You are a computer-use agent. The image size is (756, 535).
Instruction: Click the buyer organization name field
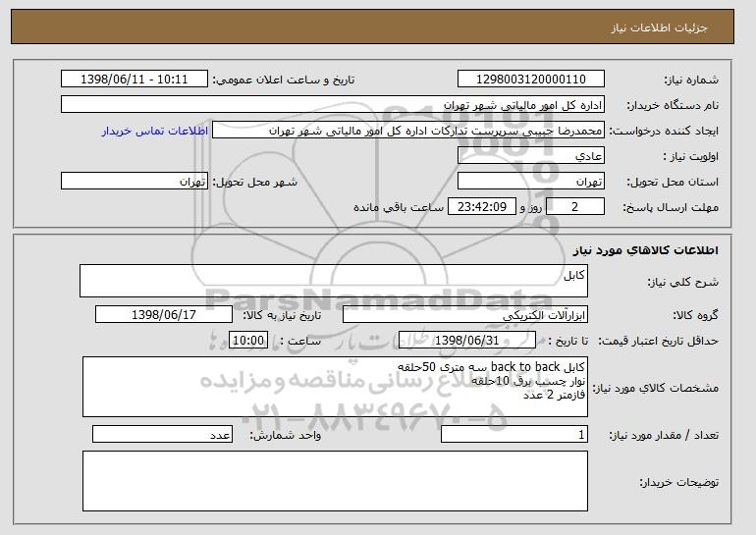tap(333, 105)
